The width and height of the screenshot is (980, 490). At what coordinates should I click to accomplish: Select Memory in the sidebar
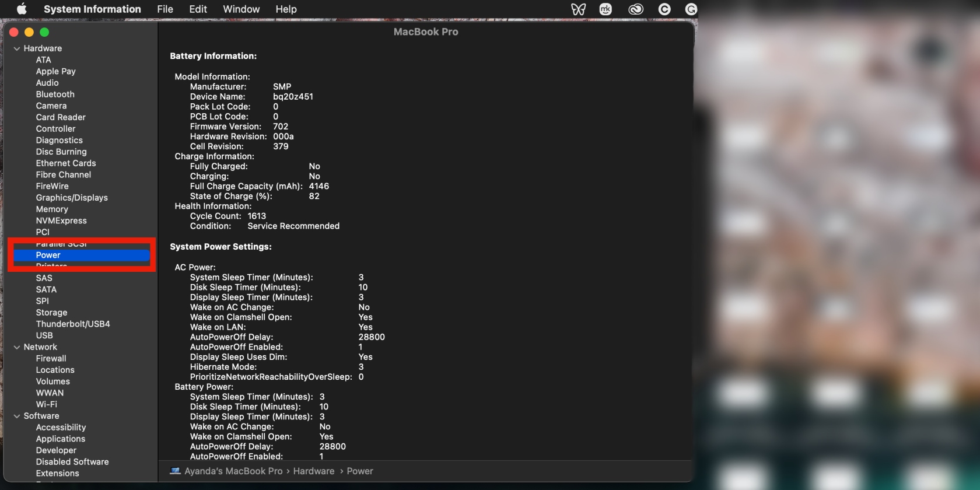pos(52,209)
